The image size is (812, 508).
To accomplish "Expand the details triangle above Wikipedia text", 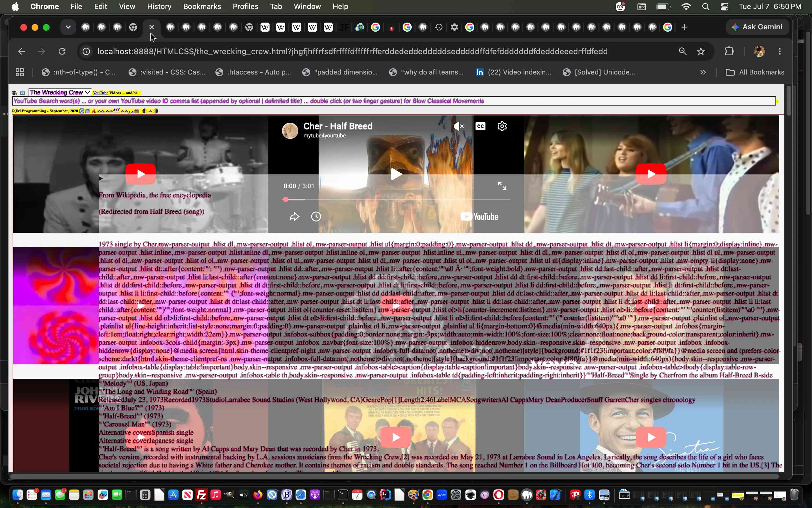I will pos(101,178).
